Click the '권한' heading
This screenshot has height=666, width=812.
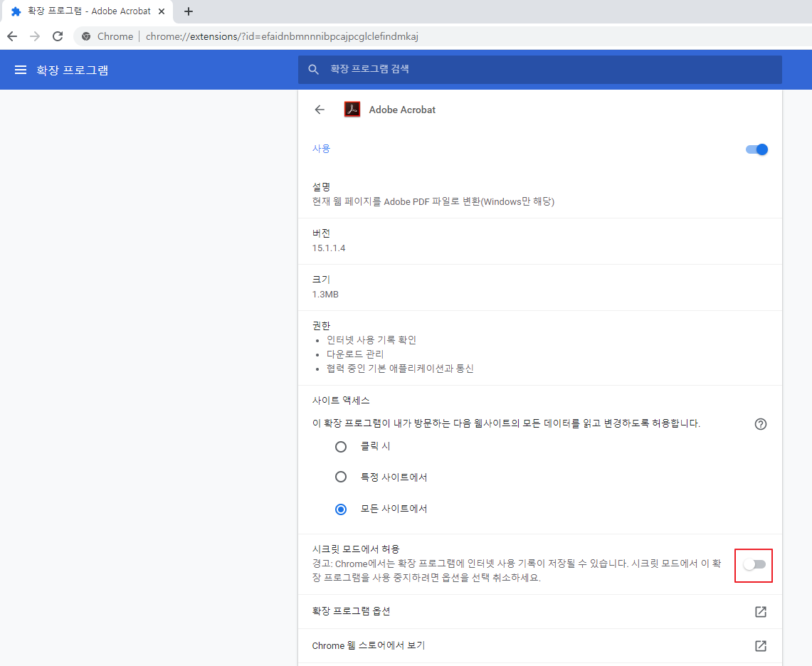tap(321, 326)
